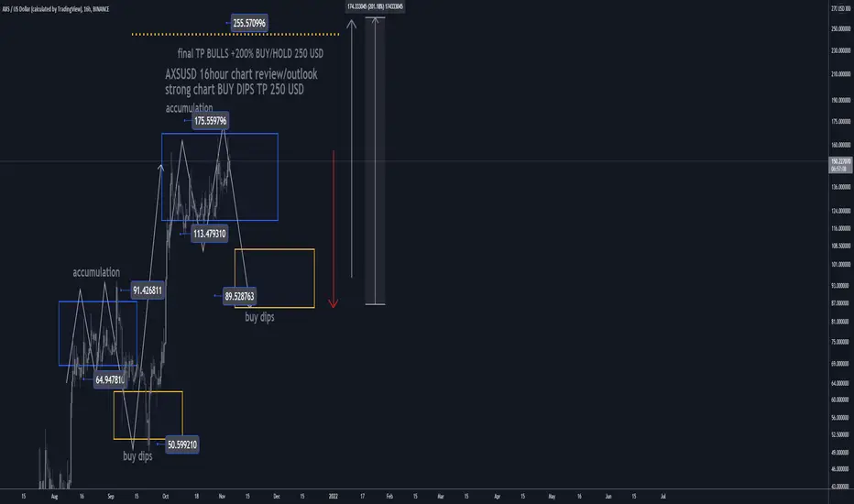Click the 113.479310 price label
Image resolution: width=854 pixels, height=504 pixels.
(210, 234)
